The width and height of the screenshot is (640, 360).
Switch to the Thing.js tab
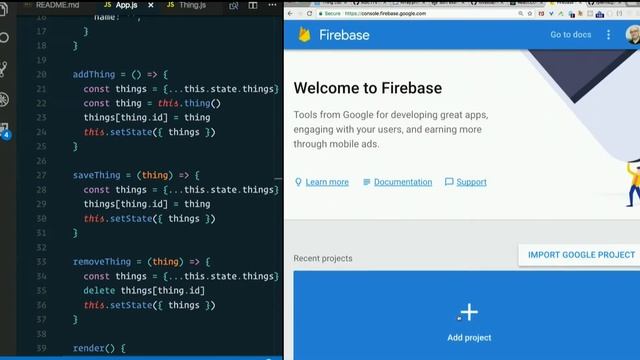click(193, 5)
